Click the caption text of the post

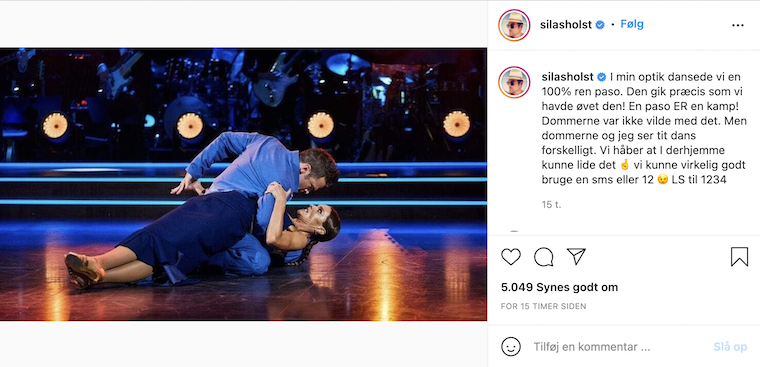pyautogui.click(x=644, y=128)
